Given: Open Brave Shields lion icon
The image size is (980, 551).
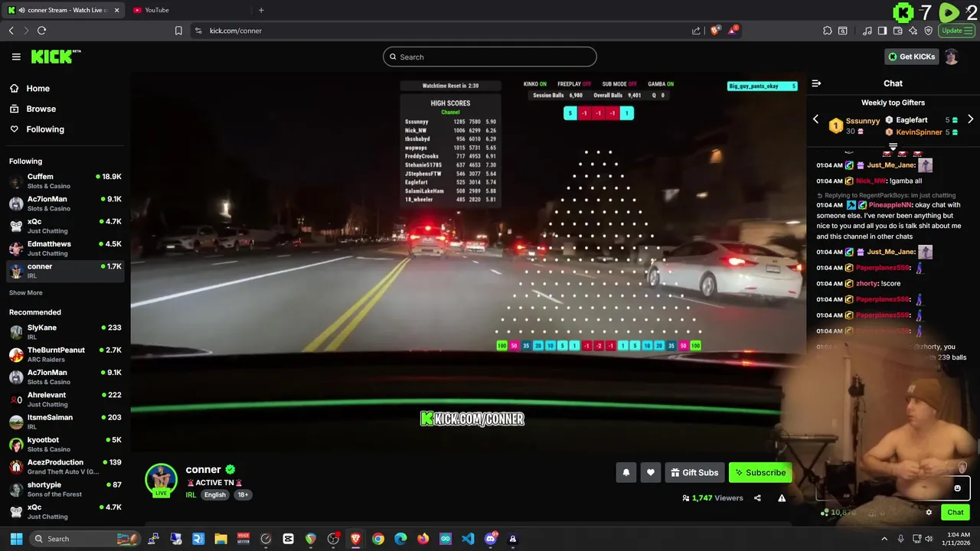Looking at the screenshot, I should click(715, 31).
